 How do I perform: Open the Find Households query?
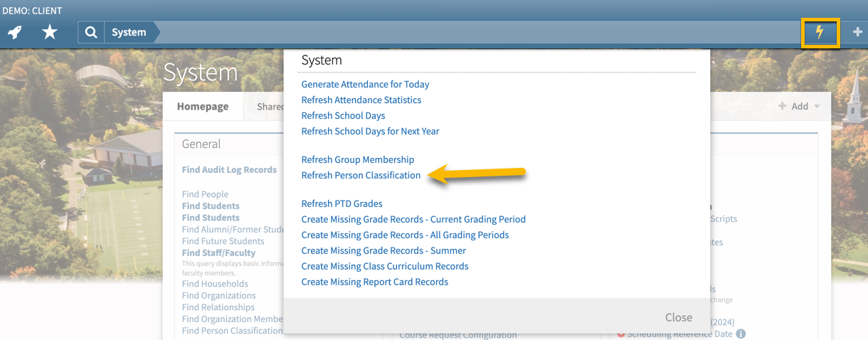[215, 284]
